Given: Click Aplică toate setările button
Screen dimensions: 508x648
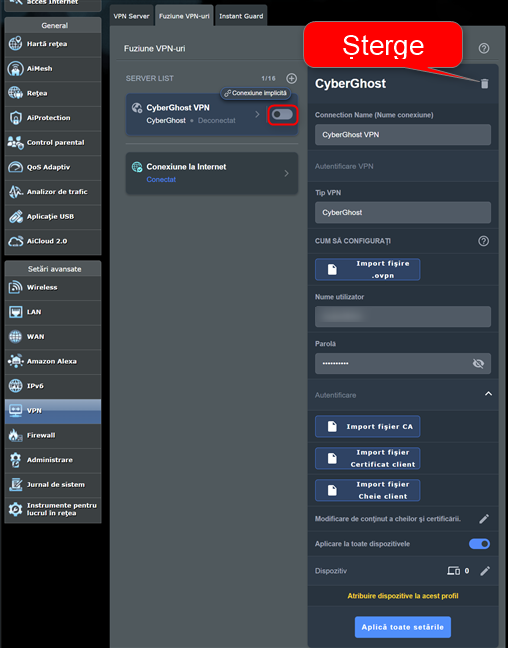Looking at the screenshot, I should (403, 627).
